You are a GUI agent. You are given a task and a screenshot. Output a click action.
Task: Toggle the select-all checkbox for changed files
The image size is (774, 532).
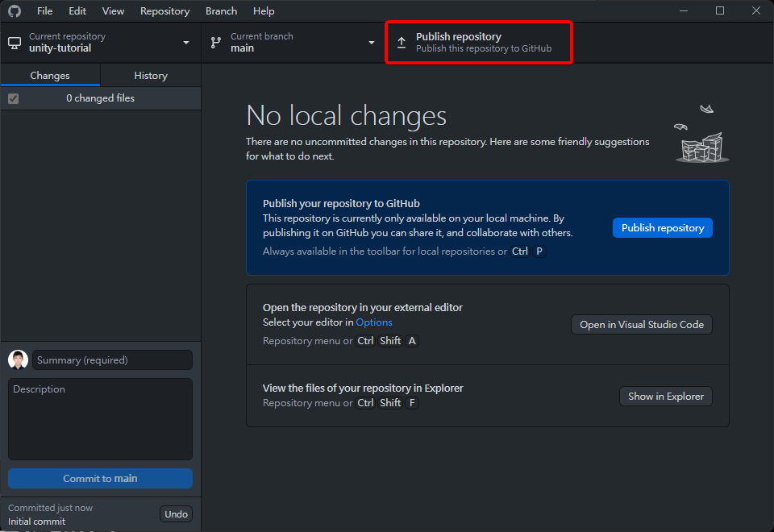pyautogui.click(x=14, y=98)
